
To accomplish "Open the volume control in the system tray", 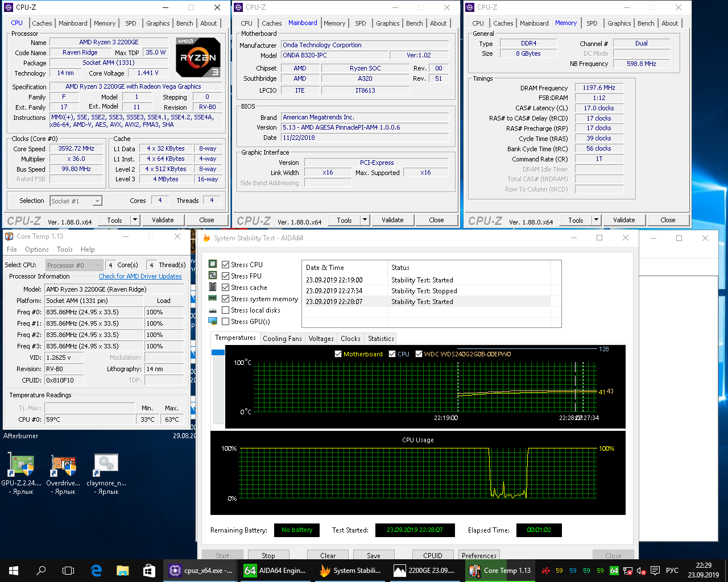I will [642, 571].
